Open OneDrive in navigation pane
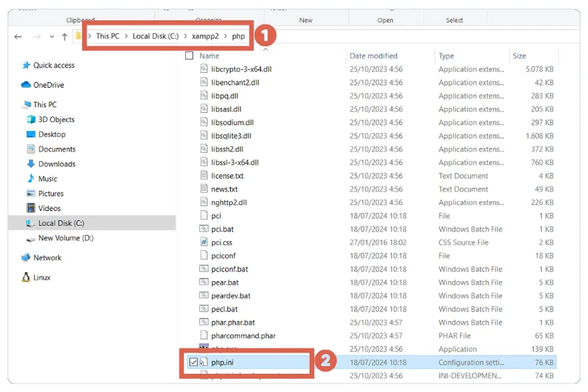This screenshot has width=588, height=392. 48,85
